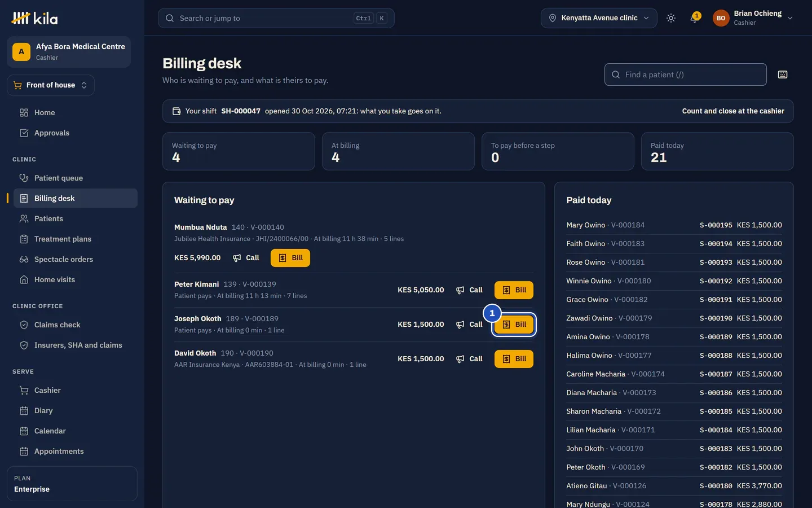Click the megaphone Call icon for David Okoth

pos(460,359)
